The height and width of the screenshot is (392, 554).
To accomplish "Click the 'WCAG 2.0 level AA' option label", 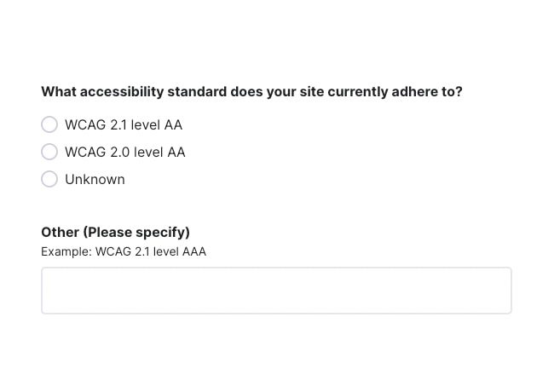I will pos(124,153).
